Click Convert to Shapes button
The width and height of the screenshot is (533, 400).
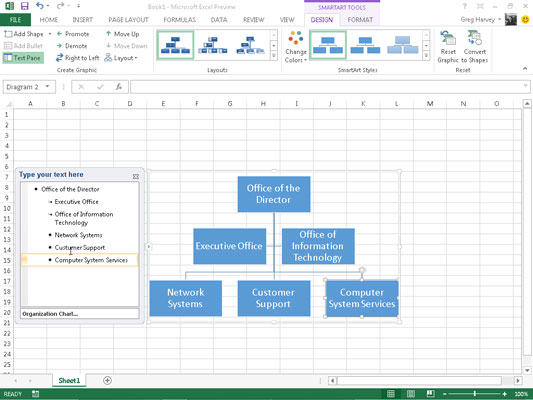coord(475,47)
